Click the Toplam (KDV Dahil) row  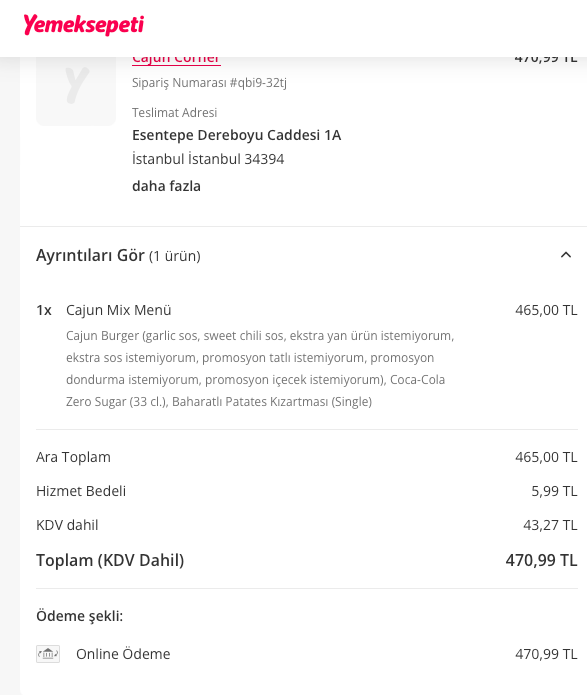pyautogui.click(x=307, y=560)
